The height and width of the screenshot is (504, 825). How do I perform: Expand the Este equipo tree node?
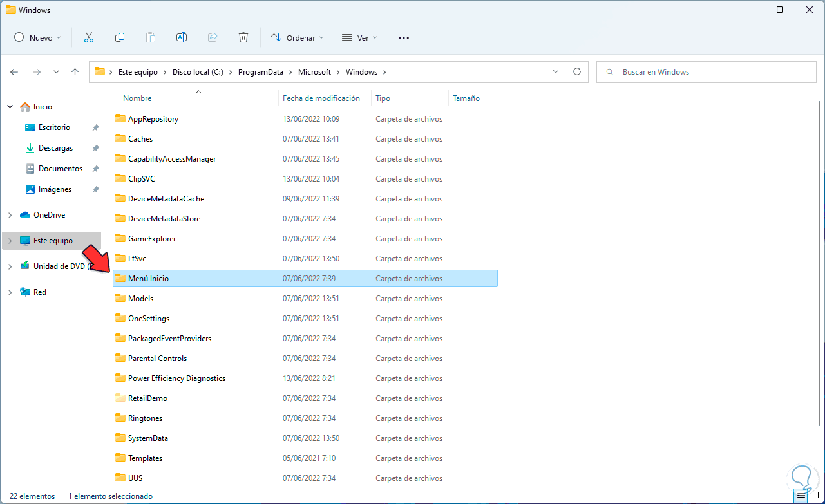pos(10,241)
